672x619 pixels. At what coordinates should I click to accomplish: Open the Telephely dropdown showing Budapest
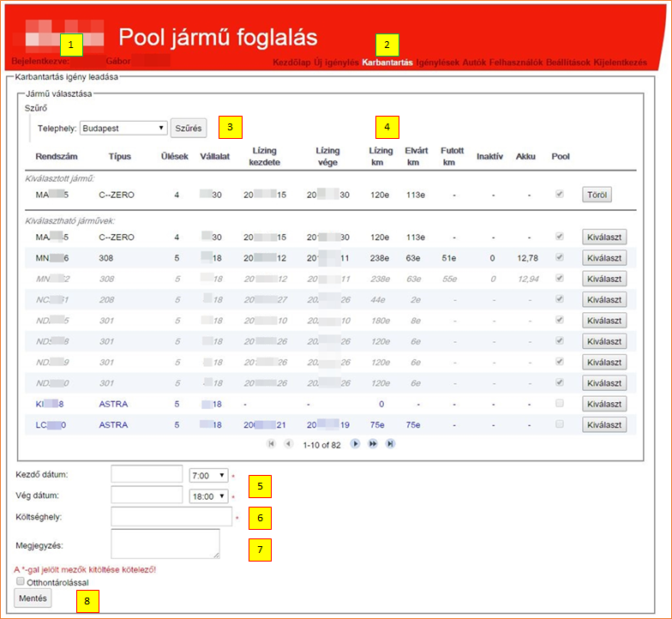(x=123, y=128)
